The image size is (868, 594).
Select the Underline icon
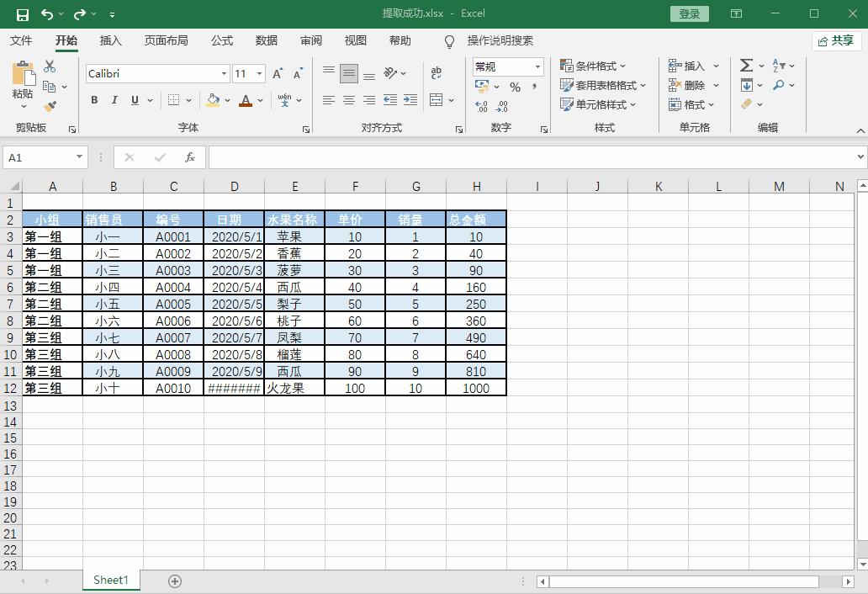coord(132,100)
